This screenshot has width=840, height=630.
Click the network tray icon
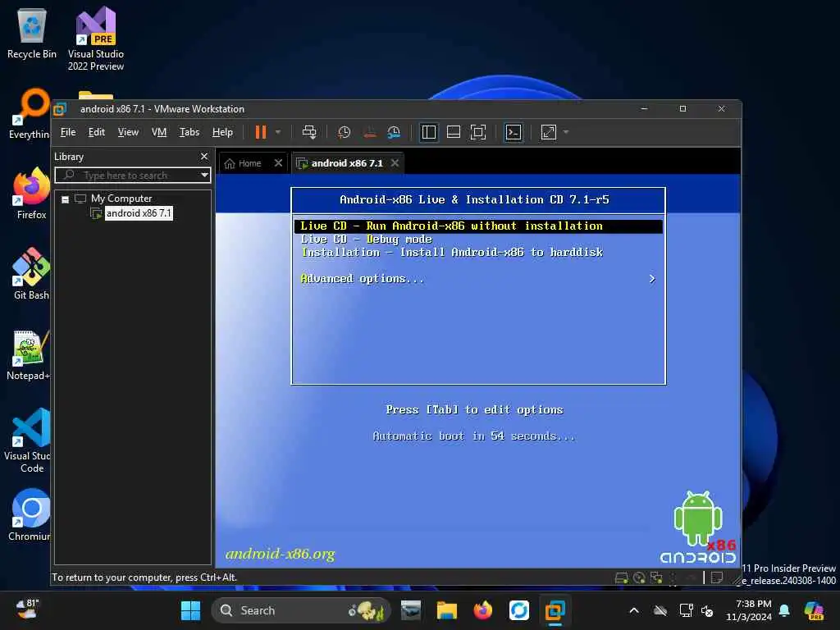click(686, 610)
